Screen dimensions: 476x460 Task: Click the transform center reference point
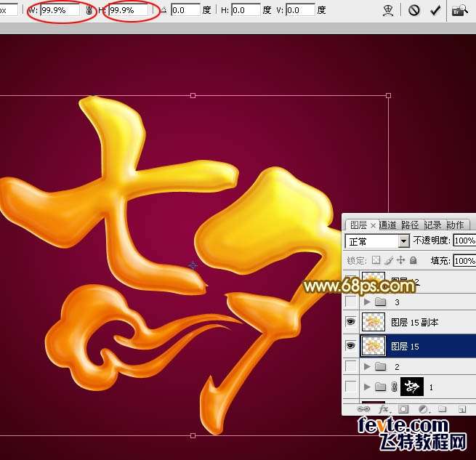click(193, 266)
